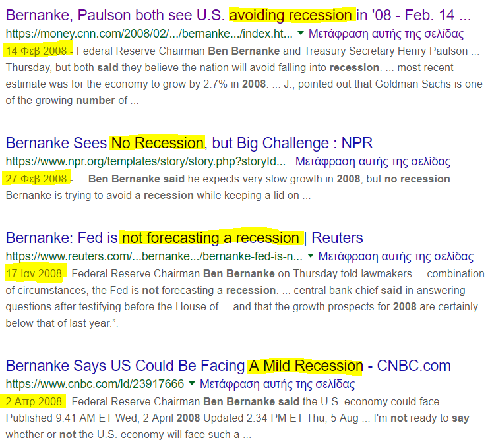Expand the dropdown arrow beside the CNBC URL

192,384
